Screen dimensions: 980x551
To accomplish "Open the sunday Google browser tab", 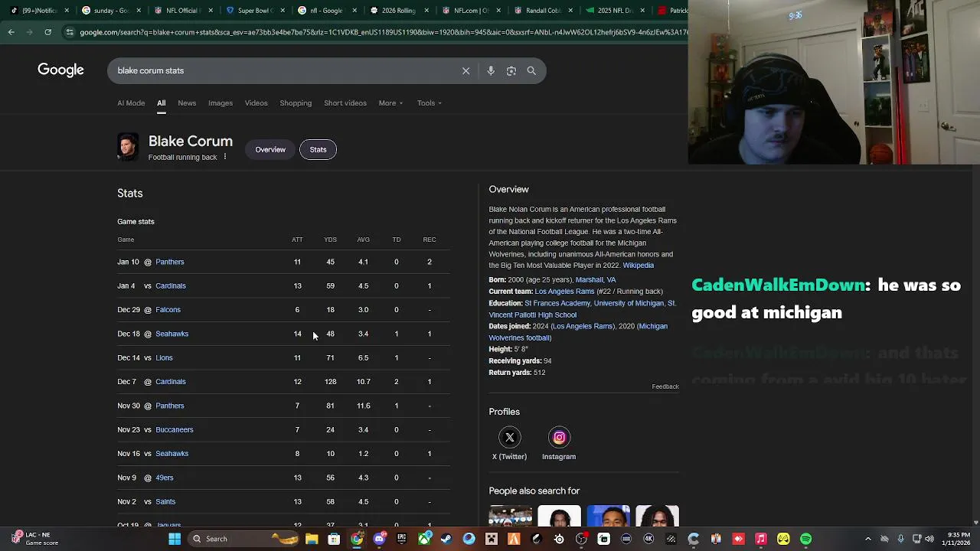I will coord(111,11).
